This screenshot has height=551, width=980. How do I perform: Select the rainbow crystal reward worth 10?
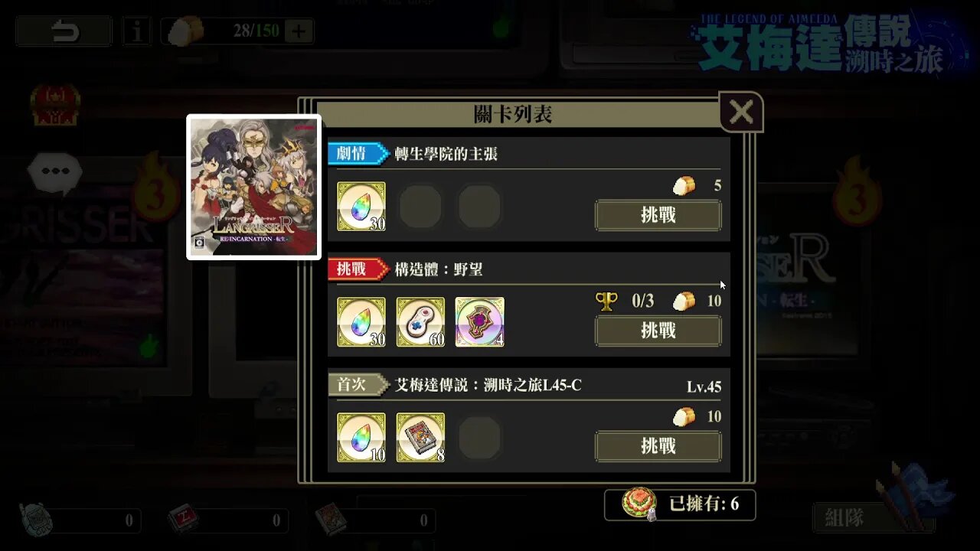tap(361, 437)
